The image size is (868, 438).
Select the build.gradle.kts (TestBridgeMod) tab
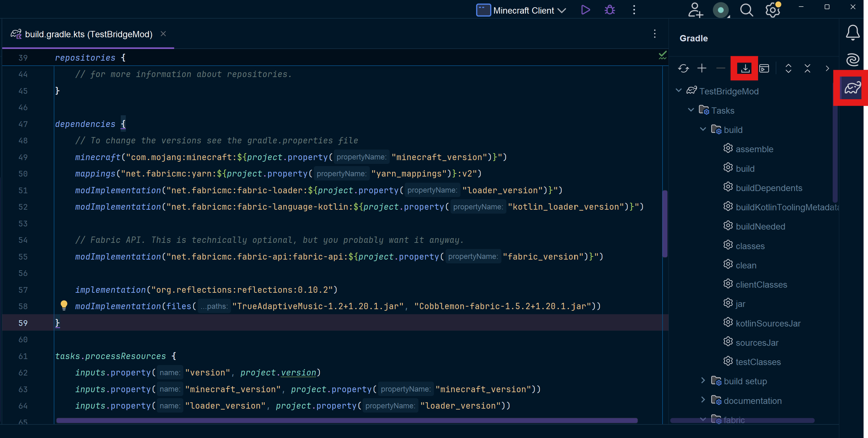tap(89, 34)
